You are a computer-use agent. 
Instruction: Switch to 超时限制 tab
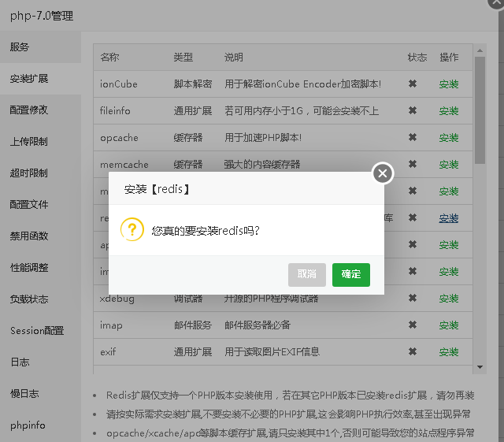(29, 173)
